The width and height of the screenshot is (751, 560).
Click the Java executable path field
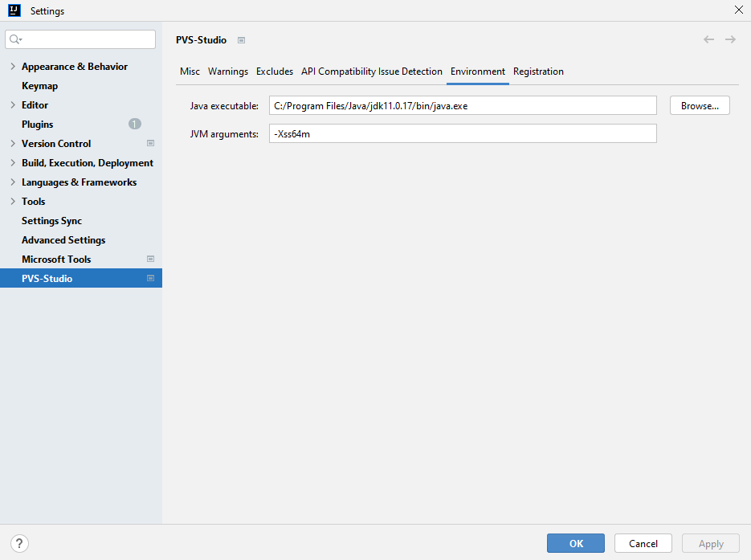tap(463, 105)
